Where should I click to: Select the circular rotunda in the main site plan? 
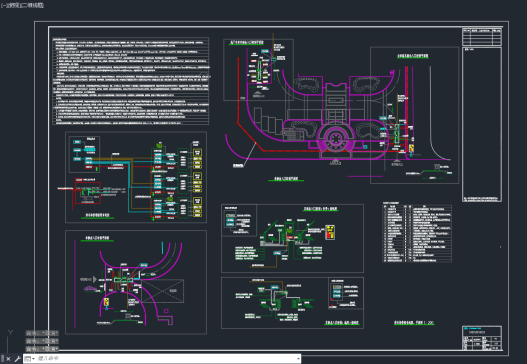point(335,138)
